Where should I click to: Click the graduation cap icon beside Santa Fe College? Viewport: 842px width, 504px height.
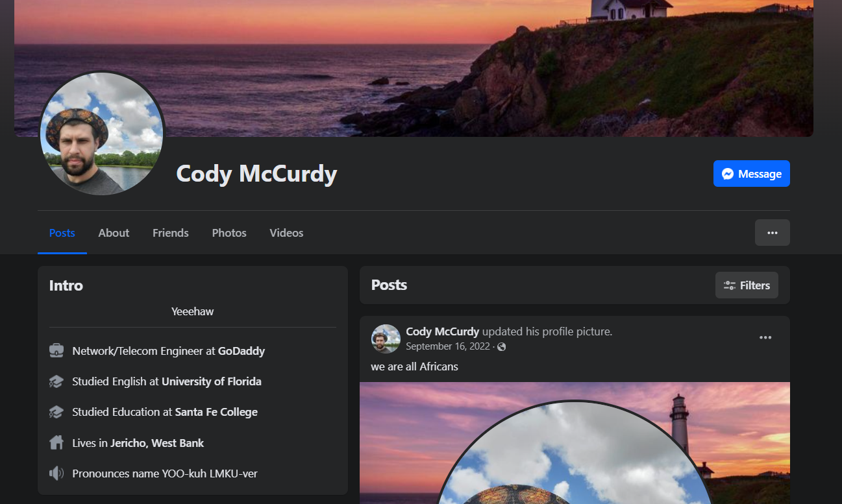(x=56, y=412)
